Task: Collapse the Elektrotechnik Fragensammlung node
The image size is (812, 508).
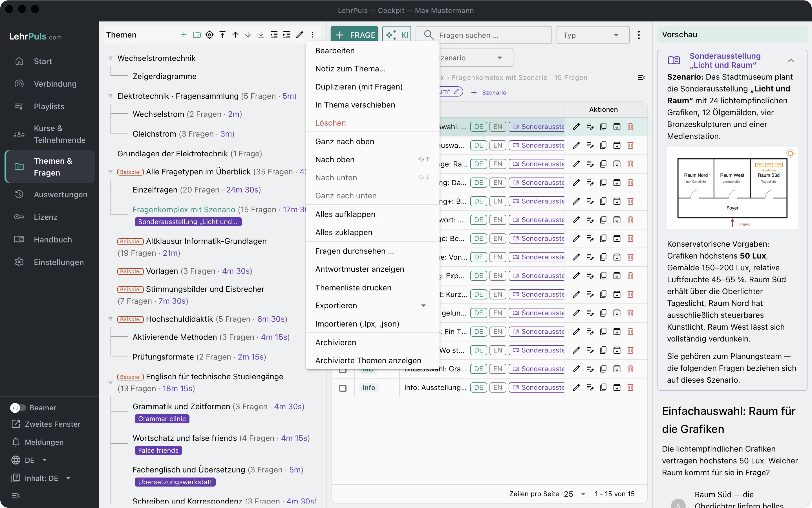Action: pyautogui.click(x=111, y=96)
